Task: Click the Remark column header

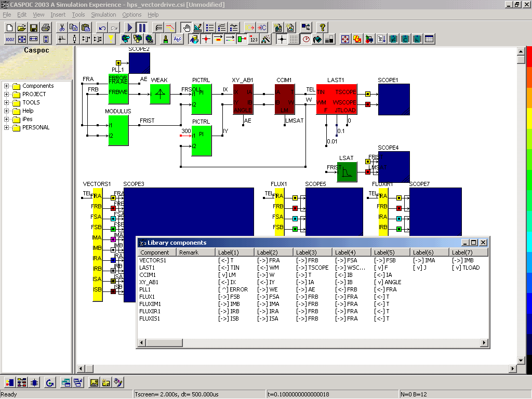Action: tap(196, 252)
